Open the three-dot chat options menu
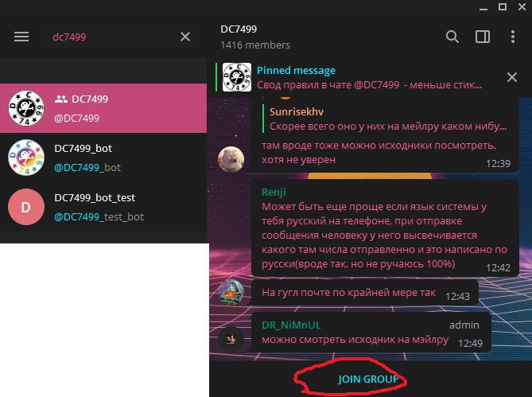 (513, 37)
